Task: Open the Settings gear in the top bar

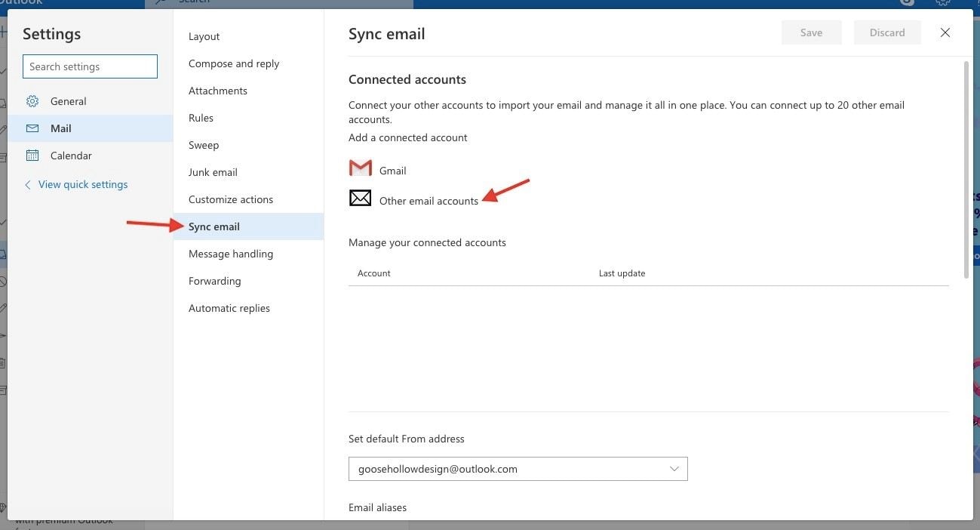Action: click(943, 2)
